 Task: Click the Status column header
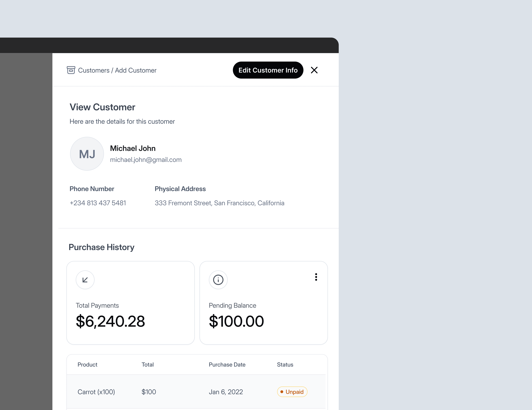(x=285, y=364)
